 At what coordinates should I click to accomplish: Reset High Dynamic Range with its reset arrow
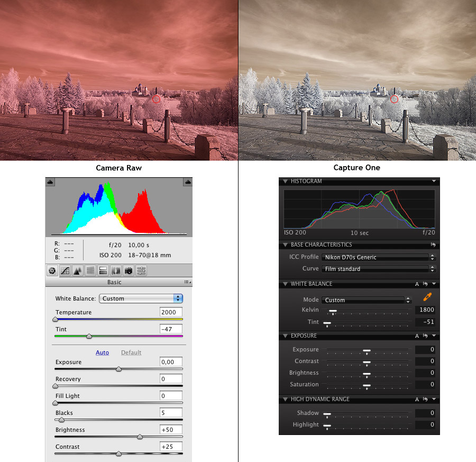pos(425,400)
